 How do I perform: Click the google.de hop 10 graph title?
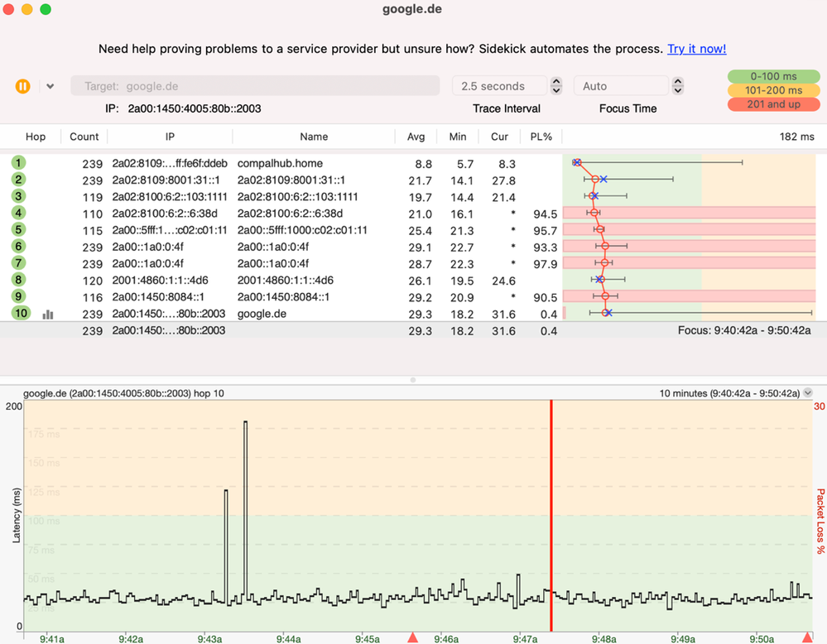123,393
